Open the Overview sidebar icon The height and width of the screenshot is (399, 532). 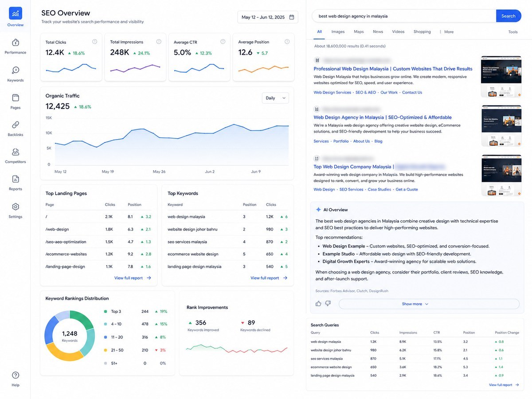point(16,13)
